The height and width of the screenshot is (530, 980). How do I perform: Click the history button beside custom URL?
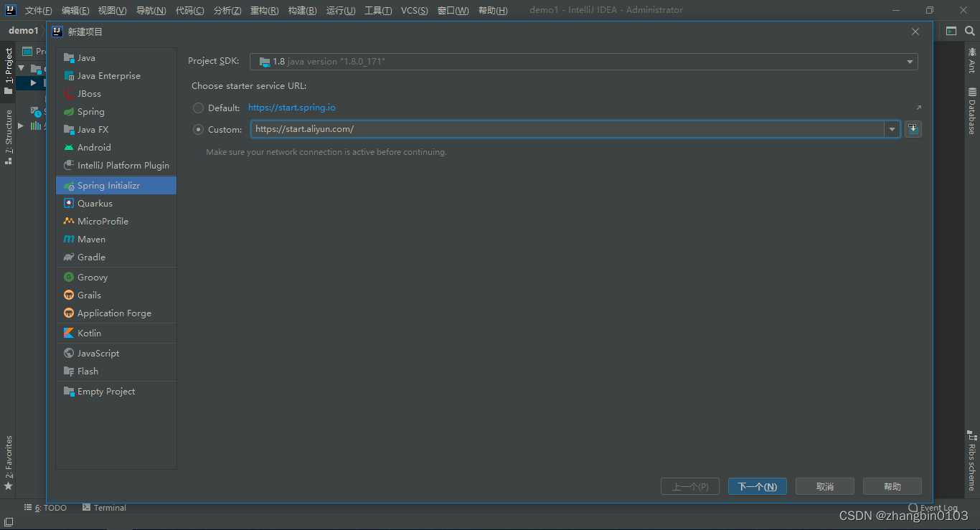(913, 129)
